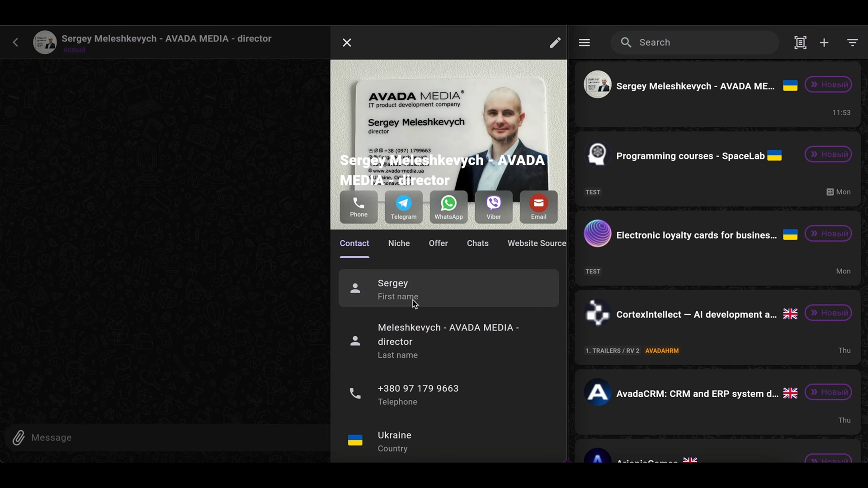Click TEST tag on SpaceLab card
Viewport: 868px width, 488px height.
(593, 192)
